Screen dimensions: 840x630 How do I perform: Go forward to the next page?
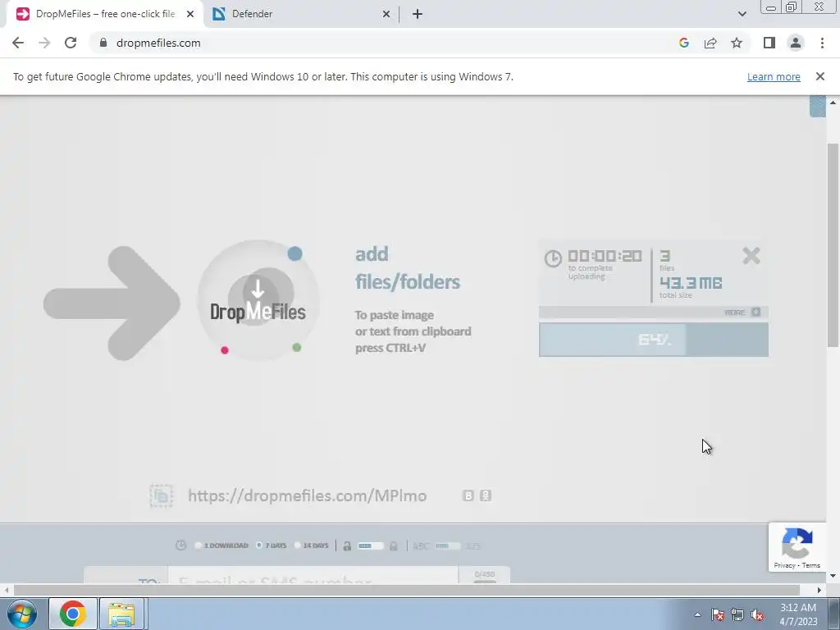click(x=44, y=43)
